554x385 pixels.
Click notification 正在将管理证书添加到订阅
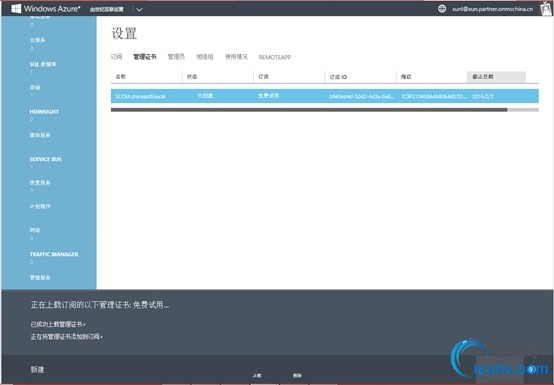click(x=66, y=337)
